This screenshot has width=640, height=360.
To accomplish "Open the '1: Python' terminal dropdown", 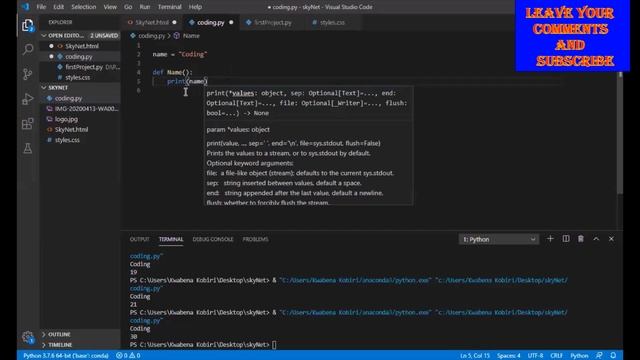I will point(499,239).
